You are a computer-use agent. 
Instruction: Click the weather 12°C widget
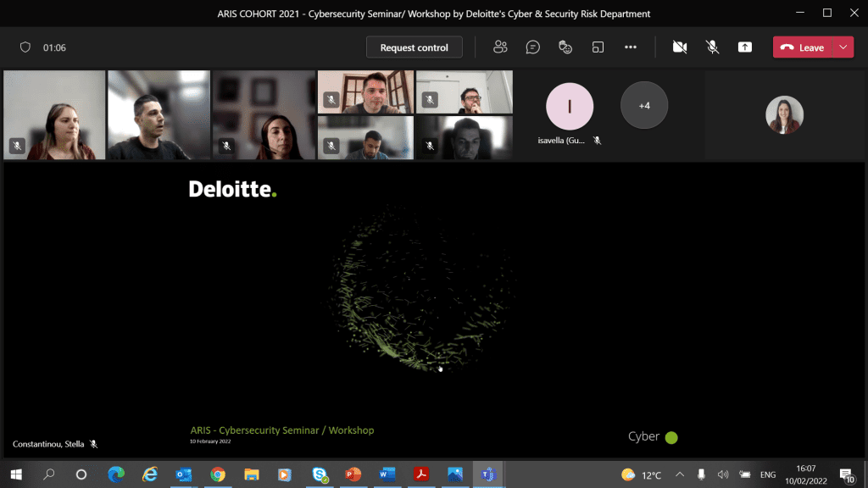click(641, 474)
